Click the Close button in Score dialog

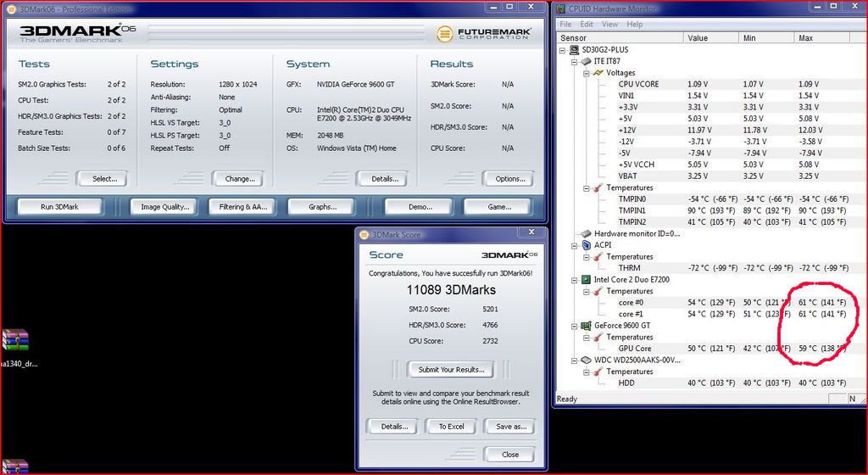pyautogui.click(x=509, y=455)
